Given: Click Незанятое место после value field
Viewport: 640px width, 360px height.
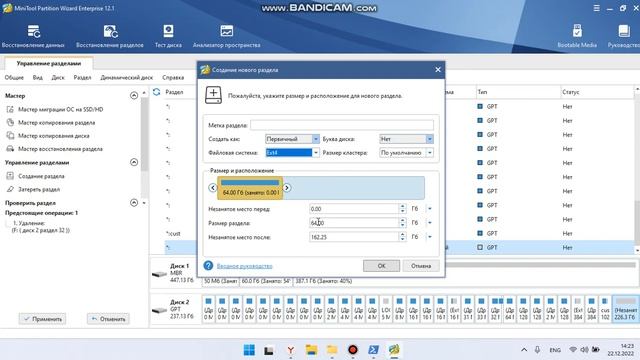Looking at the screenshot, I should (x=354, y=237).
